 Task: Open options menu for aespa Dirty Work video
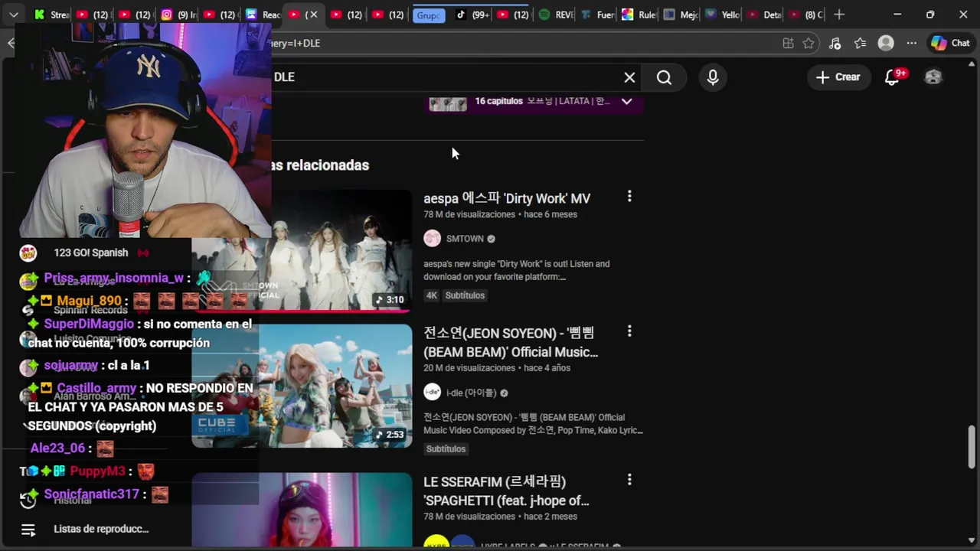(x=629, y=197)
